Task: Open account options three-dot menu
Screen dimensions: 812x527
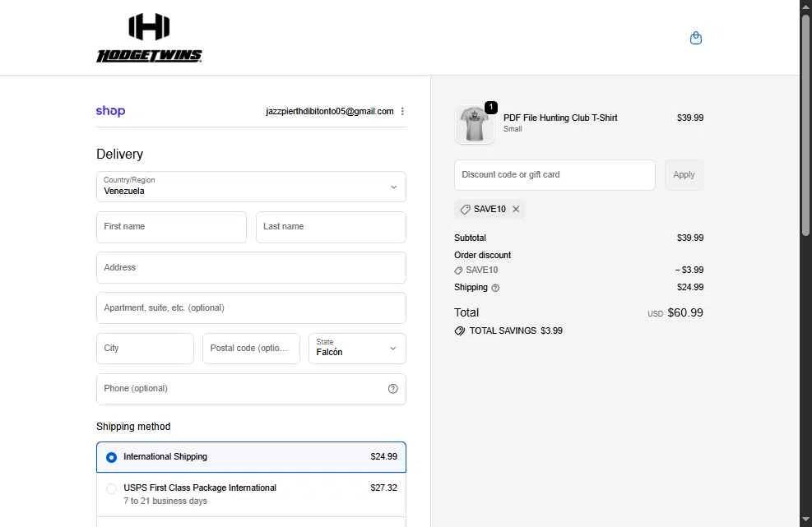Action: [402, 111]
